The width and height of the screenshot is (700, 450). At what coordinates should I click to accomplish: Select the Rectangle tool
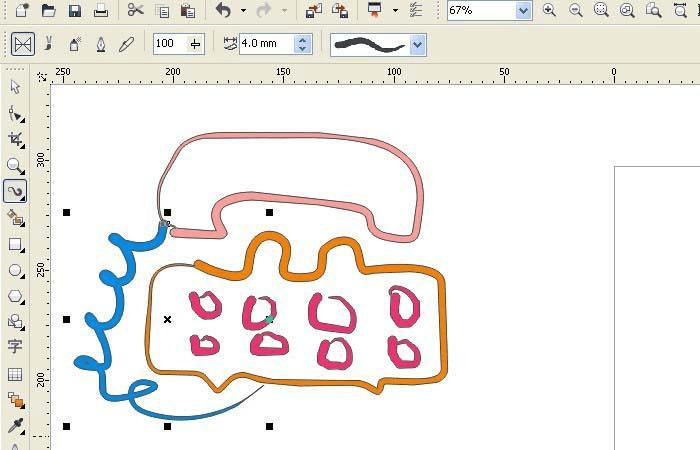tap(15, 245)
